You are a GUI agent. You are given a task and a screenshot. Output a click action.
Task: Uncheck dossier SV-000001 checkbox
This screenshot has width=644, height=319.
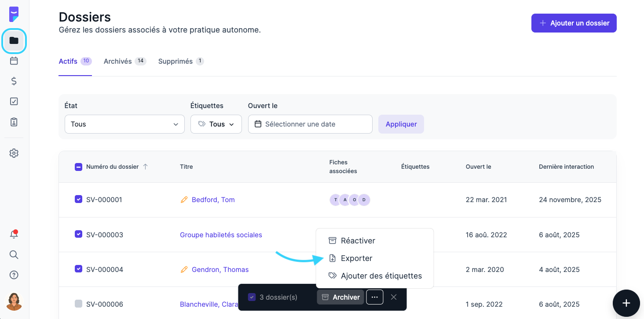78,199
